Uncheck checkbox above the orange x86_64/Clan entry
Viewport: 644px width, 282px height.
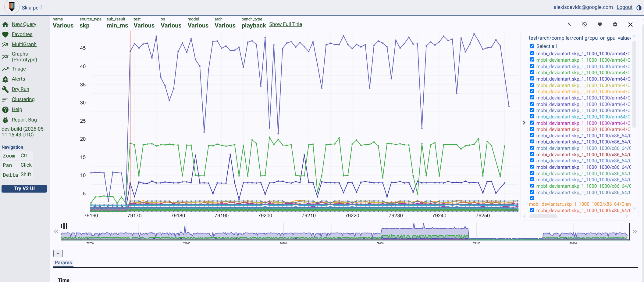(532, 198)
